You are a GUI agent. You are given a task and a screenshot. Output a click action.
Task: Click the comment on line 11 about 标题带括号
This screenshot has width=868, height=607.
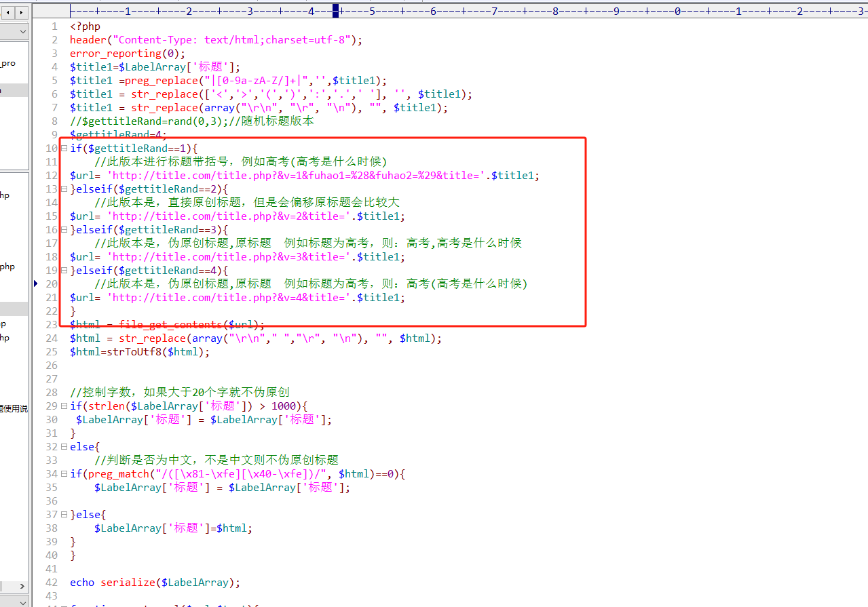click(x=240, y=161)
